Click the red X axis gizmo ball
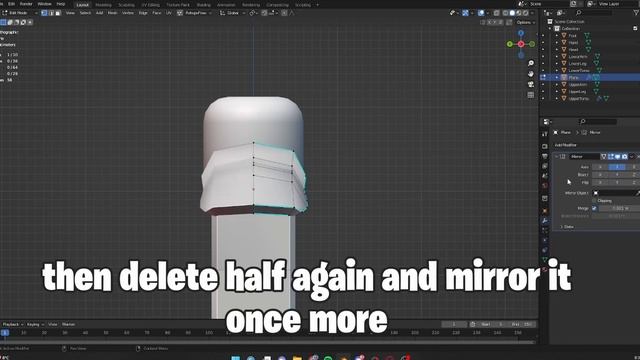Viewport: 640px width, 360px height. pos(521,44)
